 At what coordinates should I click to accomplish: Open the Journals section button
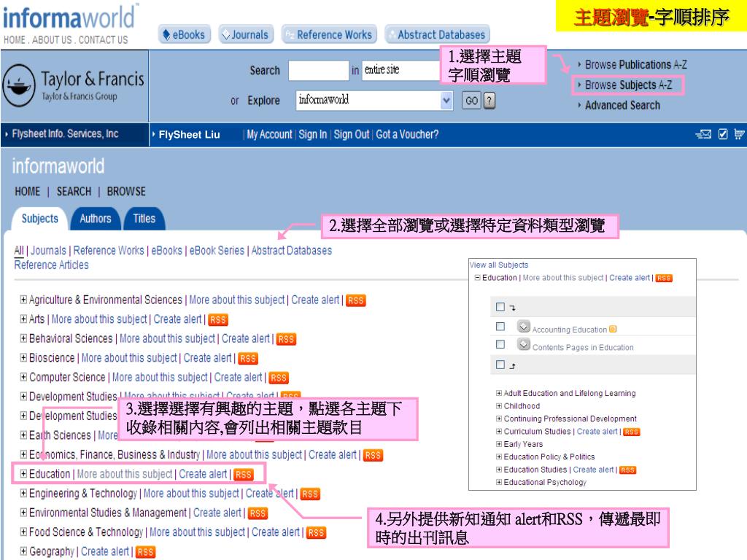pyautogui.click(x=246, y=35)
